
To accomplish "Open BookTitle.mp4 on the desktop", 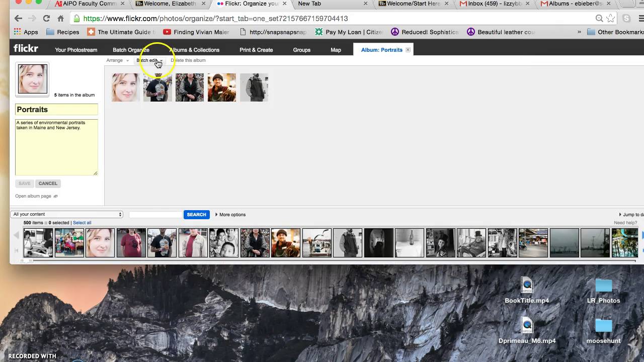I will tap(527, 290).
